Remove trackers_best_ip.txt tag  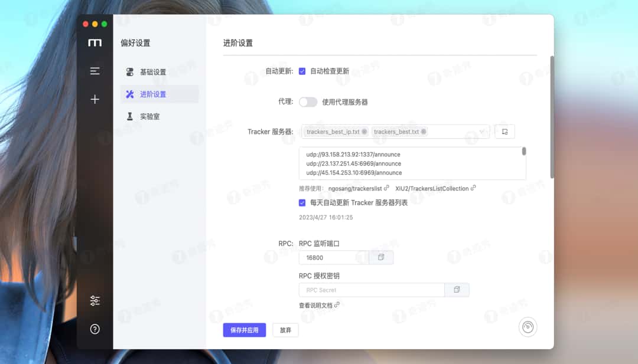point(364,132)
